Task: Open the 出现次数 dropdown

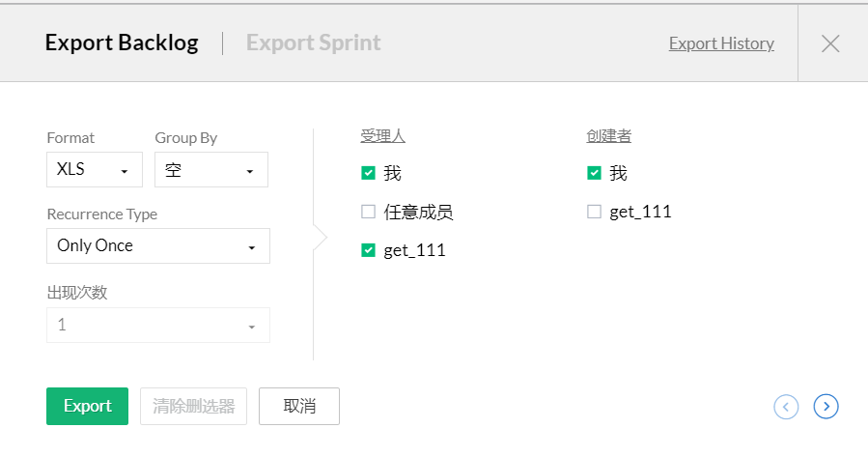Action: (157, 325)
